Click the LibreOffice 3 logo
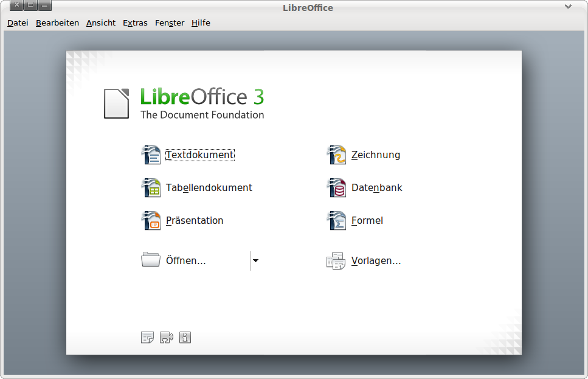The image size is (588, 379). pos(184,103)
